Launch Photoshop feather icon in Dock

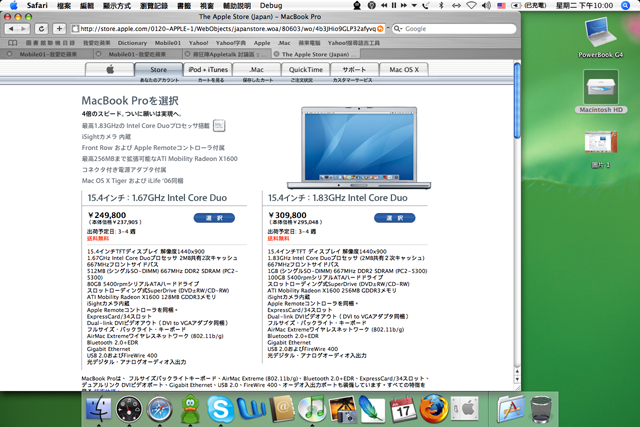tap(372, 409)
